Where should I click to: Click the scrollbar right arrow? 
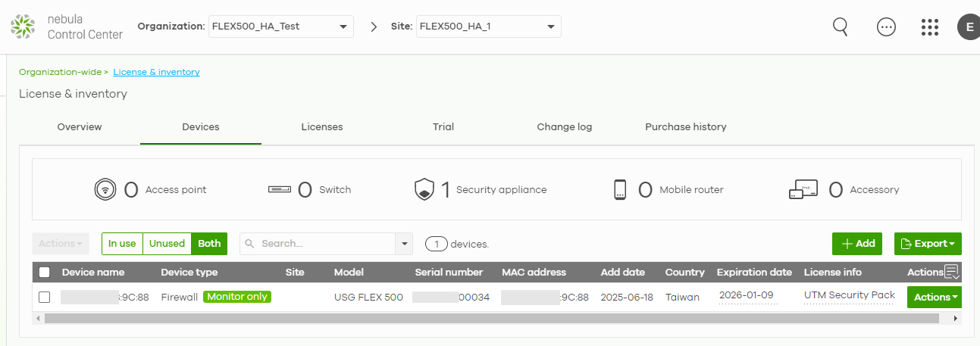(955, 319)
